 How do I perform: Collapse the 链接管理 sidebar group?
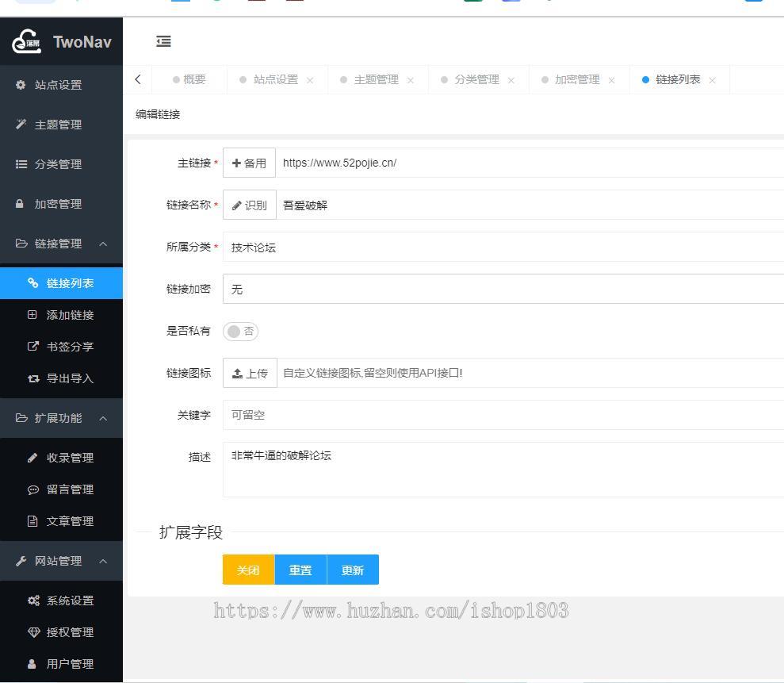click(61, 244)
